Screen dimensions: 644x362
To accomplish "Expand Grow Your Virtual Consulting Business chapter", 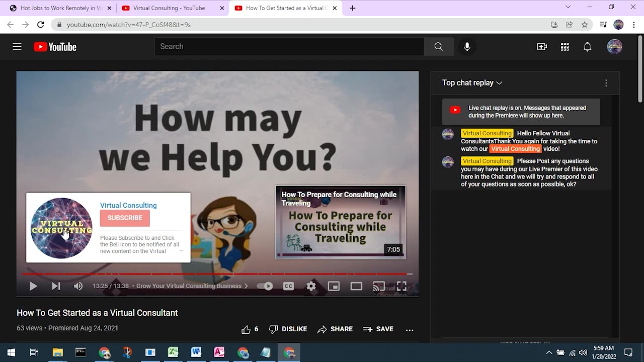I will click(x=192, y=286).
